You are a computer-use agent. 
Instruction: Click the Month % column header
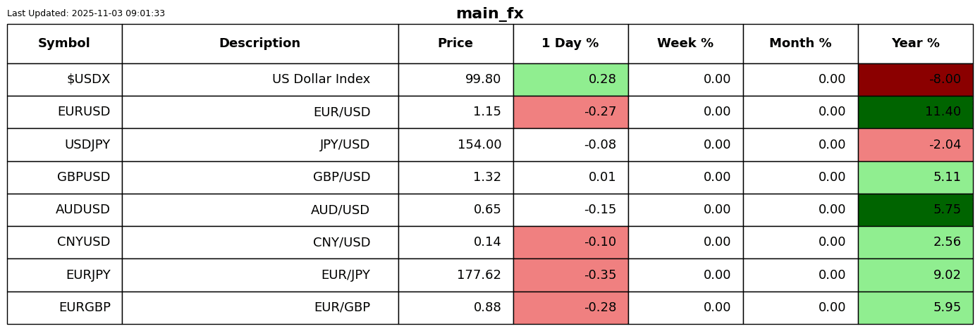800,44
